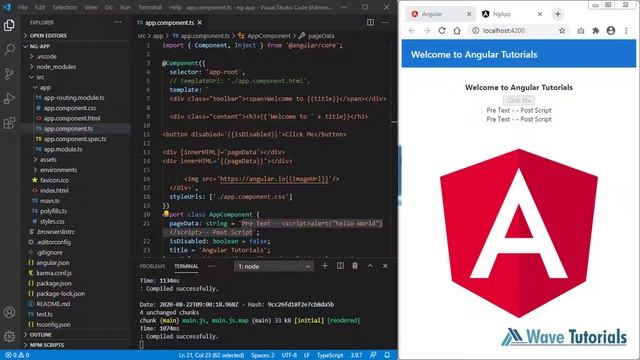The width and height of the screenshot is (640, 360).
Task: Open notifications bell in status bar
Action: [387, 355]
